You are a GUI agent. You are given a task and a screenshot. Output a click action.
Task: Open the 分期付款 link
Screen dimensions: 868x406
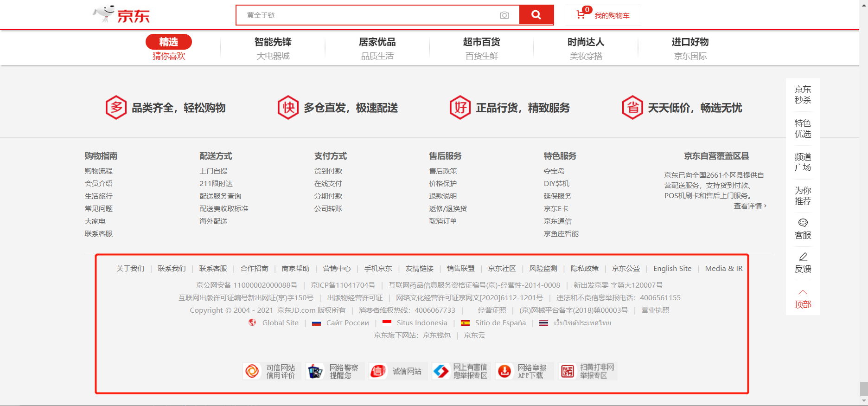pos(328,196)
